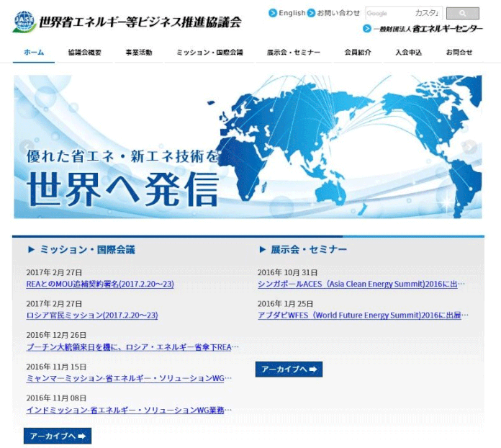
Task: Open the 会員紹介 menu item
Action: [358, 53]
